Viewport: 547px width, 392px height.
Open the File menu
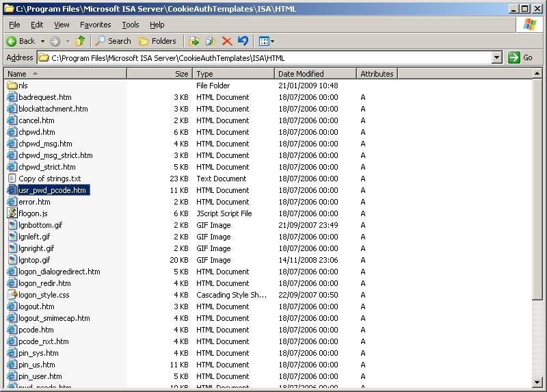click(14, 25)
